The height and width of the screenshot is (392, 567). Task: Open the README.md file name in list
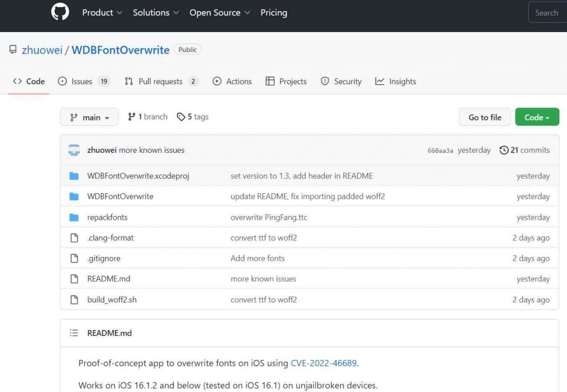click(x=109, y=279)
